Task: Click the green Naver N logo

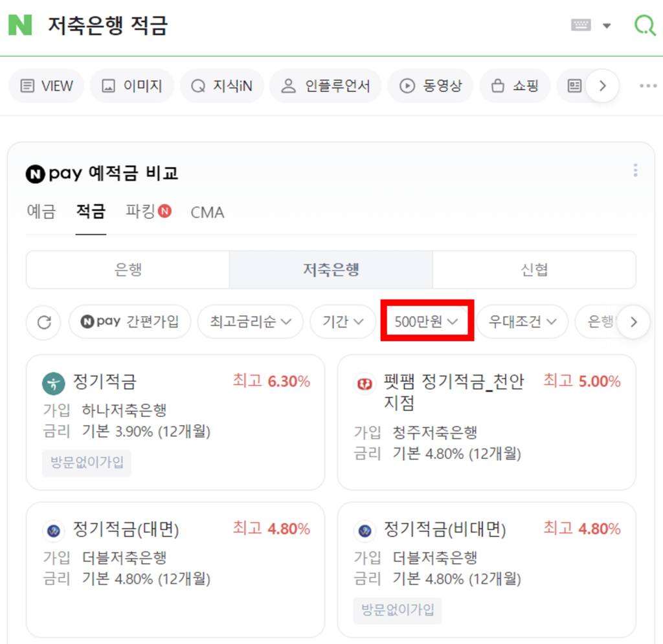Action: (x=20, y=25)
